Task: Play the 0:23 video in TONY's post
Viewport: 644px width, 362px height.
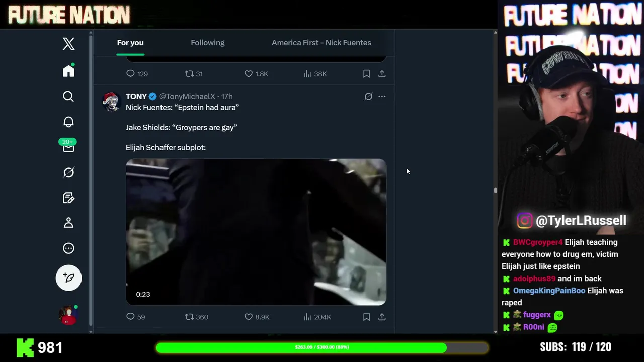Action: [x=256, y=232]
